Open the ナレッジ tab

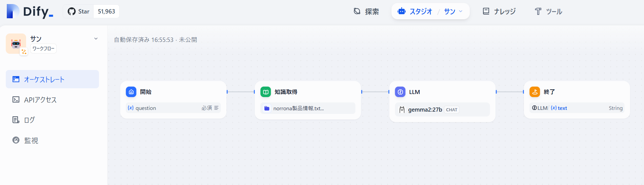click(x=499, y=11)
